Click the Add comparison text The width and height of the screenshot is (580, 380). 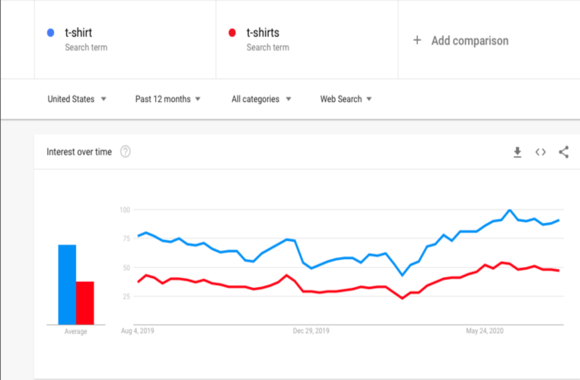470,40
